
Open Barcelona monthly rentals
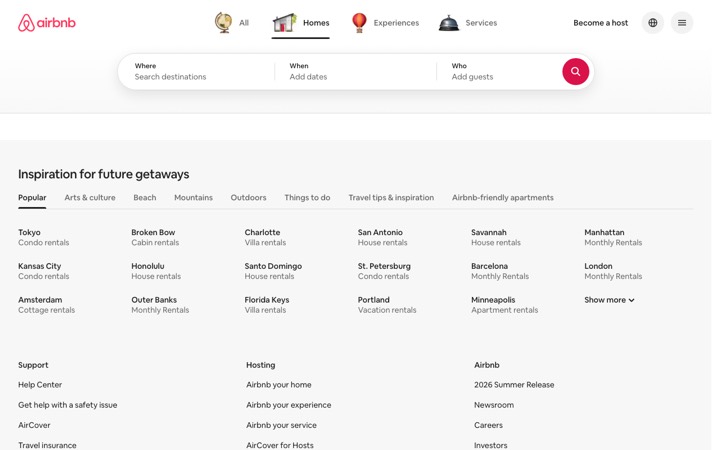pyautogui.click(x=500, y=271)
